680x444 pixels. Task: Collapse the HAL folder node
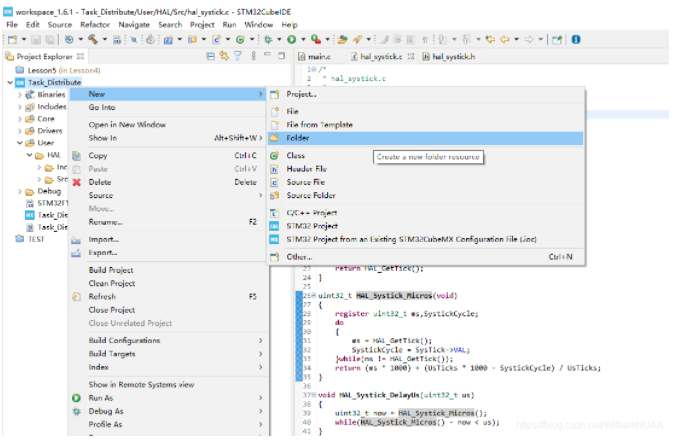pos(29,155)
